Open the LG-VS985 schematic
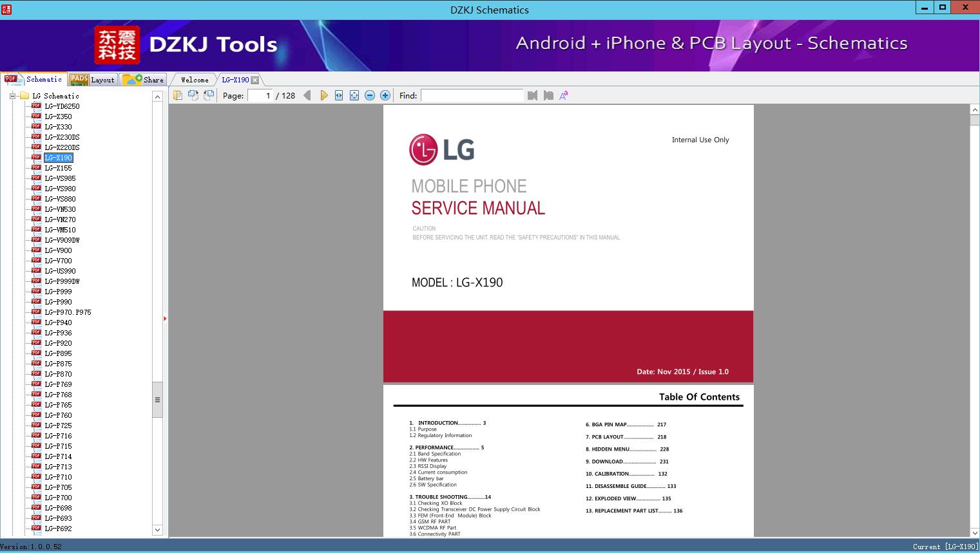The image size is (980, 553). [x=60, y=178]
